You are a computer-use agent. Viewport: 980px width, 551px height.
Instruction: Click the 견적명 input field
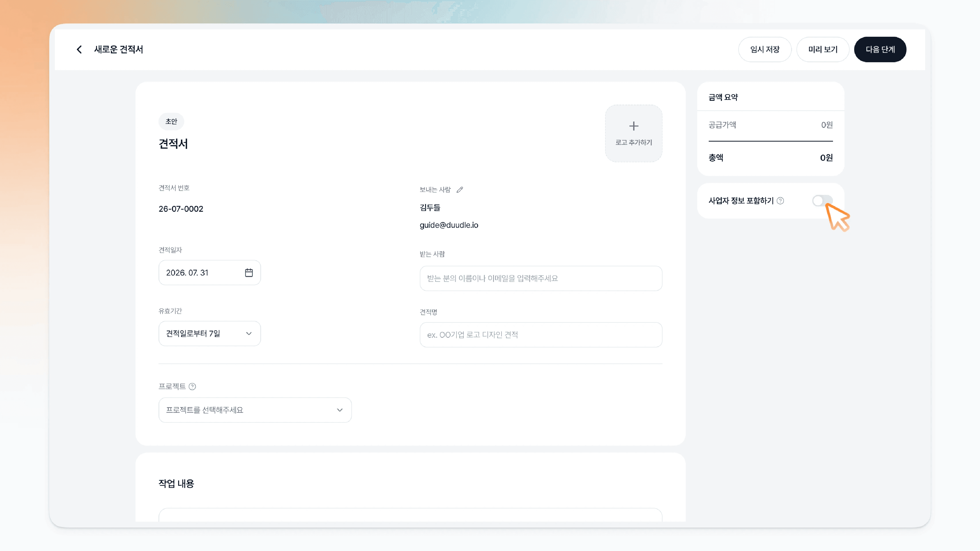541,335
